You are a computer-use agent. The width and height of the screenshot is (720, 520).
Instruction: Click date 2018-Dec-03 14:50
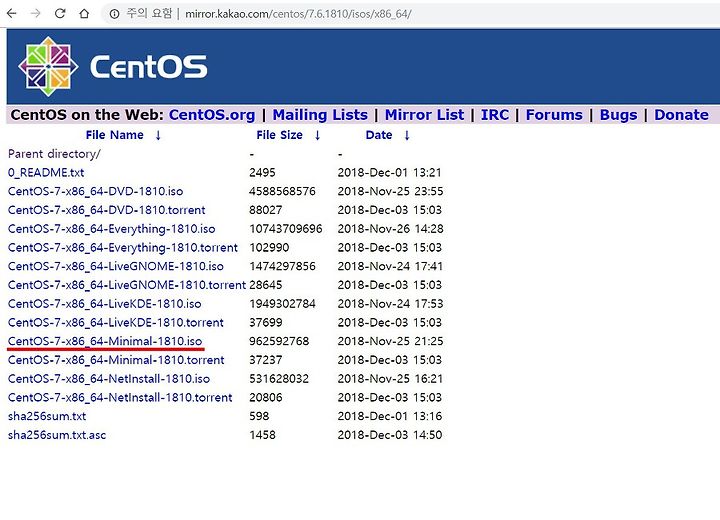tap(390, 435)
